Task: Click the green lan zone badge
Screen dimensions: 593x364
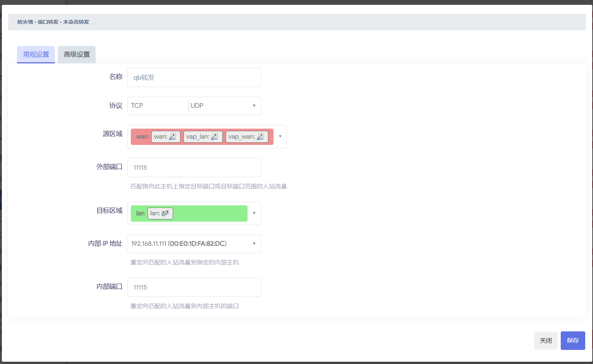Action: pos(140,214)
